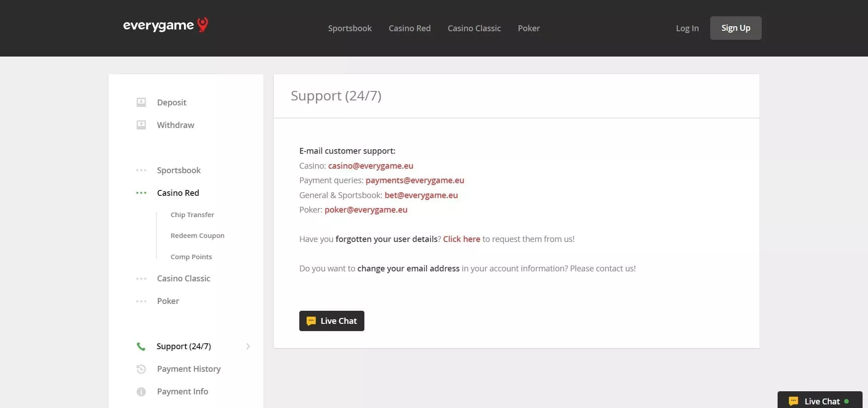Click the Deposit icon in sidebar
The height and width of the screenshot is (408, 868).
point(141,102)
